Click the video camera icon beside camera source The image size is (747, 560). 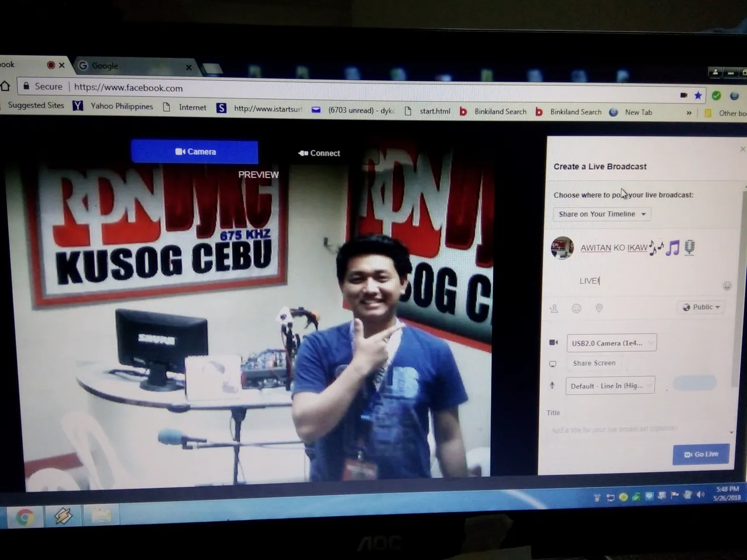pyautogui.click(x=554, y=342)
